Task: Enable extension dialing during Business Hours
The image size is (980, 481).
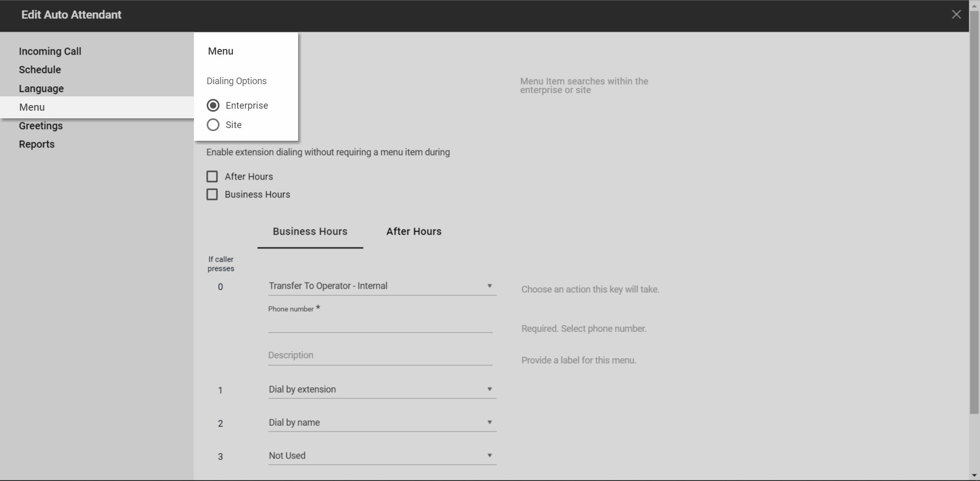Action: (212, 194)
